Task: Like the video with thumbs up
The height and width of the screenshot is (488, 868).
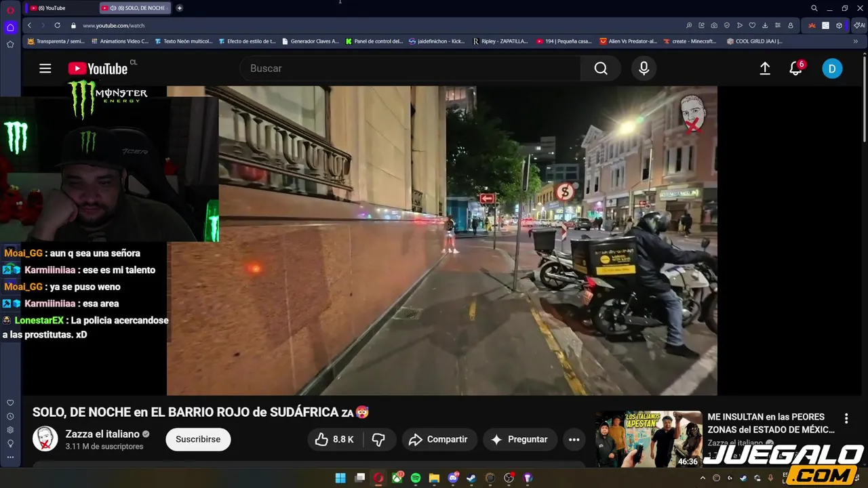Action: pos(334,439)
